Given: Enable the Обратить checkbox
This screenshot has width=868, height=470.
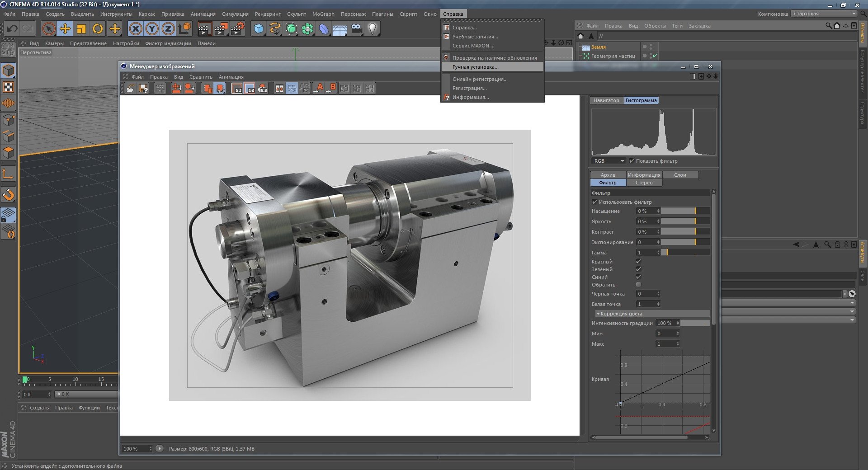Looking at the screenshot, I should 638,285.
